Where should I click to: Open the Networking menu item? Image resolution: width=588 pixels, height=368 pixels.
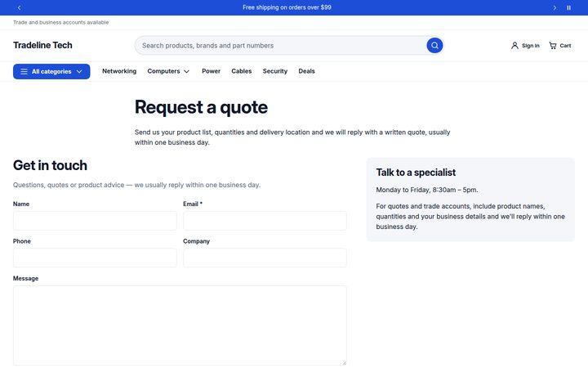pos(119,71)
